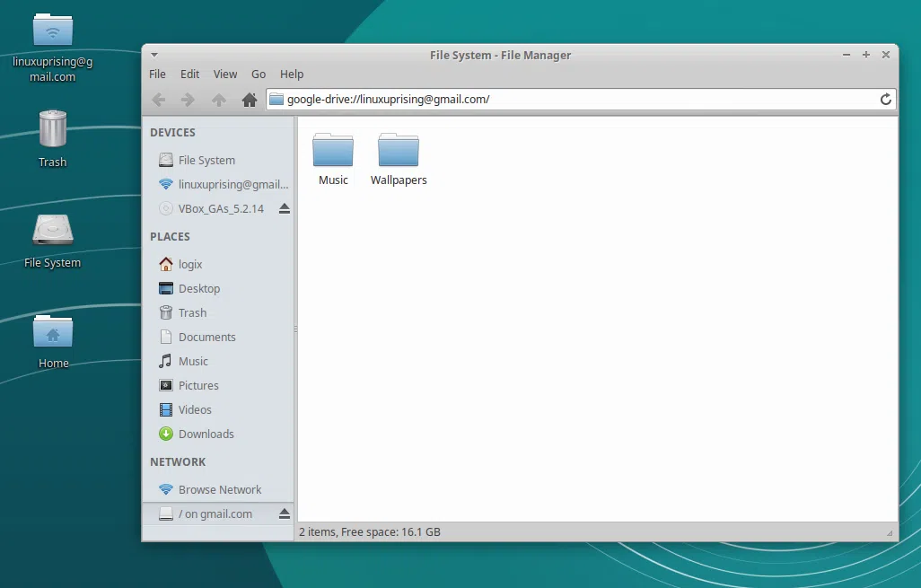Open Pictures from the sidebar

198,385
